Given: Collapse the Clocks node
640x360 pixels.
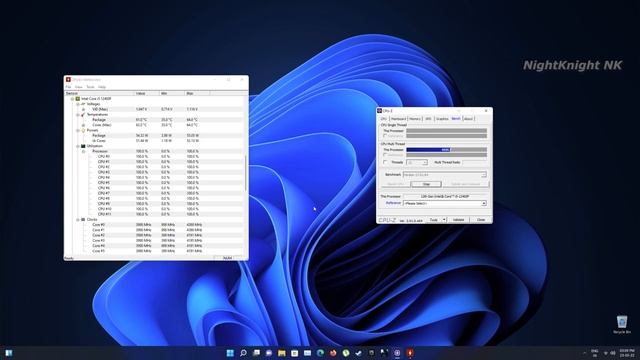Looking at the screenshot, I should click(78, 220).
